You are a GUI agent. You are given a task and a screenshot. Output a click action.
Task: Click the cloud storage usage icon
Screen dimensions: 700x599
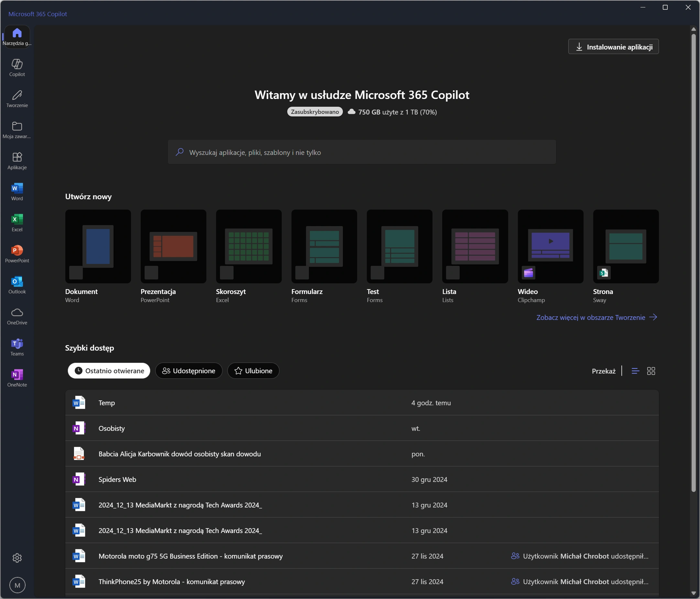[x=351, y=112]
